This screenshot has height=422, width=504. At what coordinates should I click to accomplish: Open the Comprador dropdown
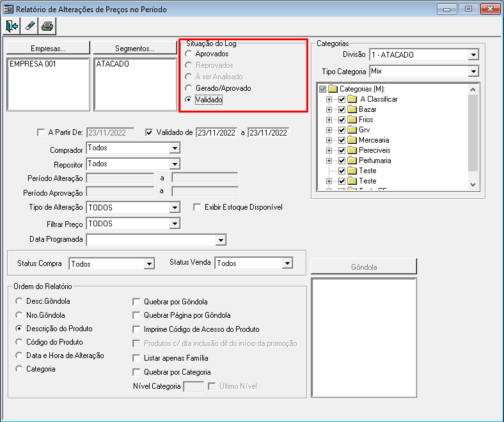175,148
